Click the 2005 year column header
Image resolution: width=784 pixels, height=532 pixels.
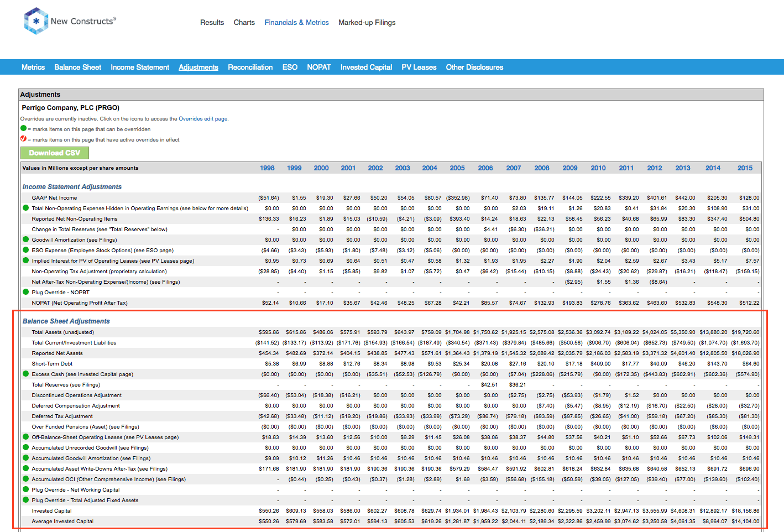pos(457,168)
